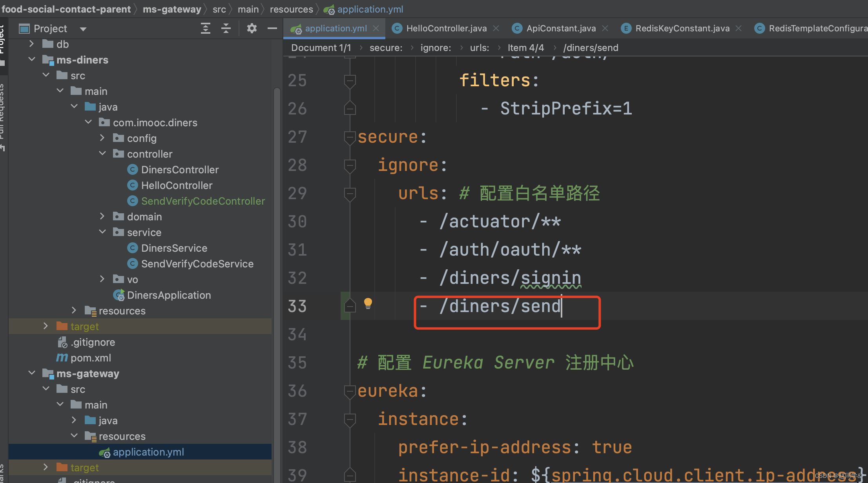Open pom.xml Maven file in ms-diners
The width and height of the screenshot is (868, 483).
91,358
